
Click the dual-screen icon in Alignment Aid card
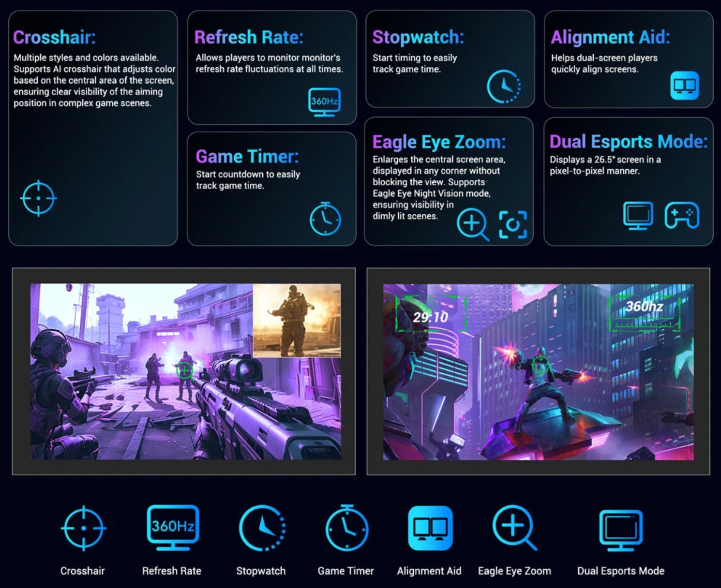[685, 86]
